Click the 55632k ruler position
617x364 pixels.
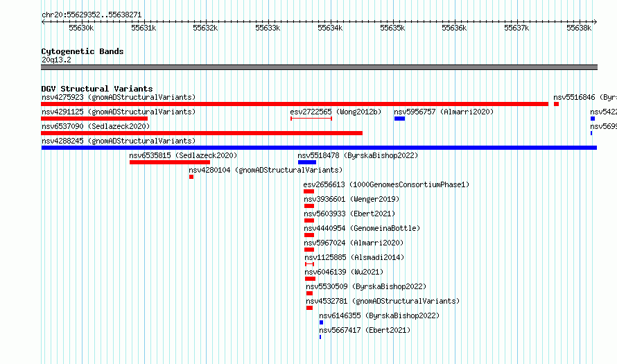click(x=205, y=28)
